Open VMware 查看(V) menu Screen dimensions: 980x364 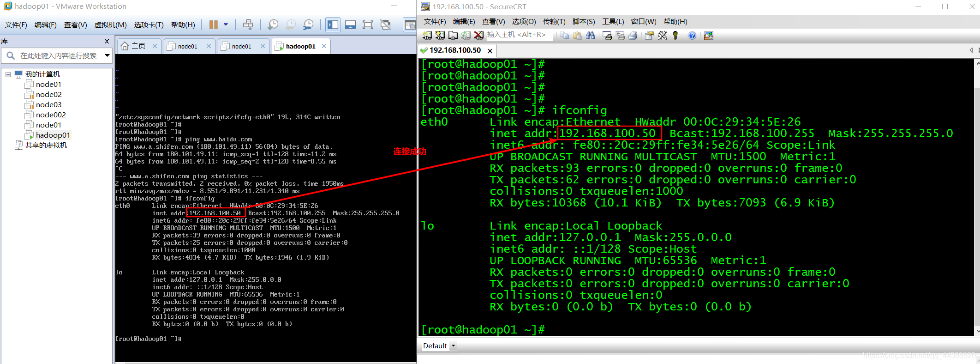[75, 24]
